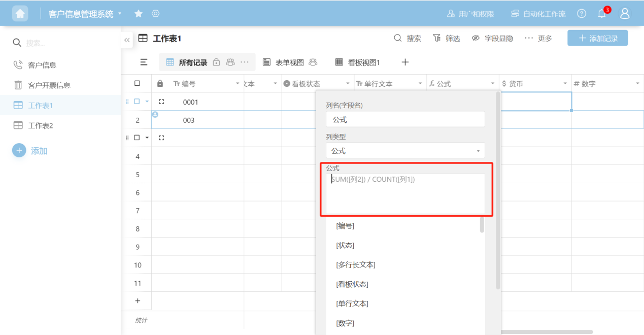Click the 添加记录 button
Viewport: 644px width, 335px height.
coord(597,38)
